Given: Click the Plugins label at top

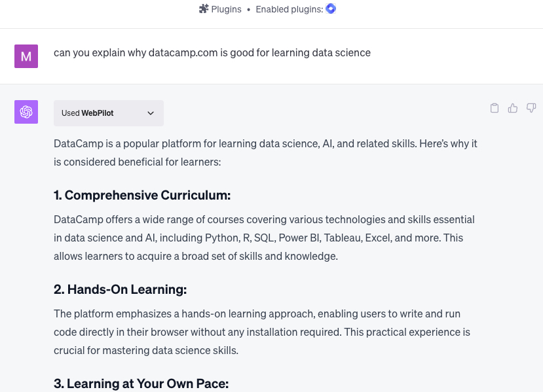Looking at the screenshot, I should (226, 9).
